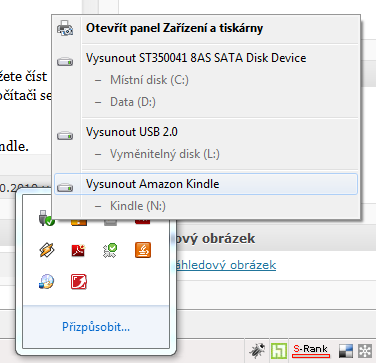Click the Safely Remove Hardware USB tray icon
376x363 pixels.
(x=47, y=218)
